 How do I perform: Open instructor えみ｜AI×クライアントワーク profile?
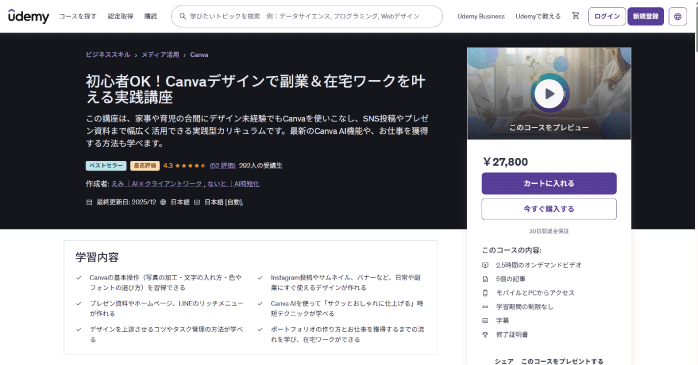click(157, 184)
